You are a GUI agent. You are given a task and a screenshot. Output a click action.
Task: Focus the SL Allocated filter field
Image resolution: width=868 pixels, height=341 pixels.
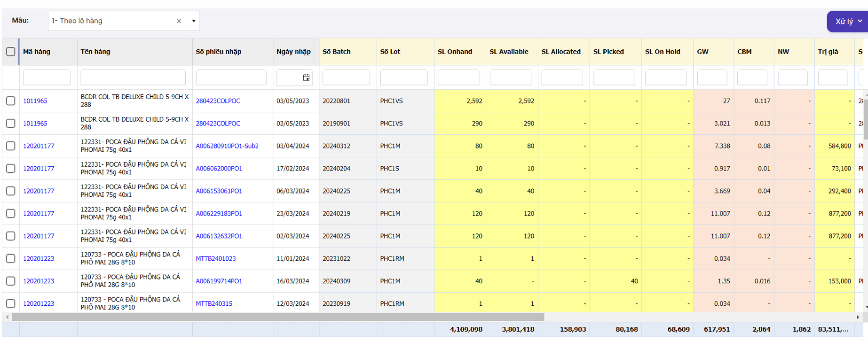[562, 77]
